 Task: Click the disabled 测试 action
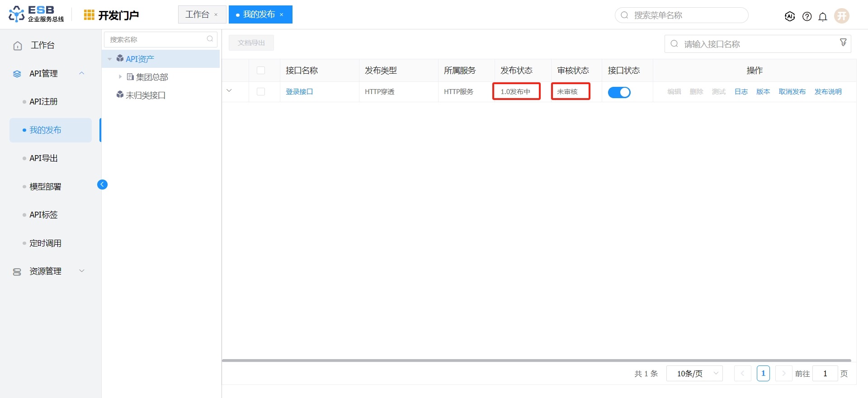(719, 91)
